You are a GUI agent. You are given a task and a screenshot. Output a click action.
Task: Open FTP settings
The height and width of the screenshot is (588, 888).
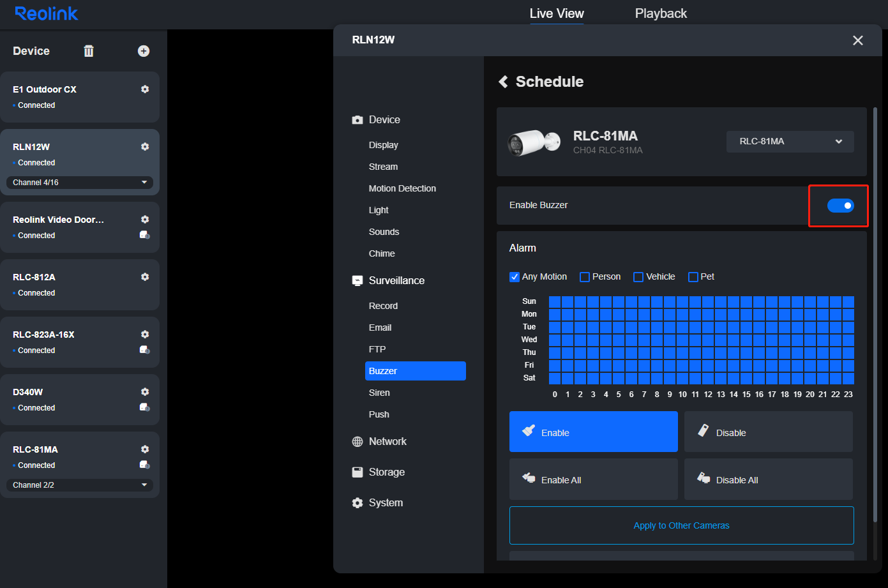[377, 349]
